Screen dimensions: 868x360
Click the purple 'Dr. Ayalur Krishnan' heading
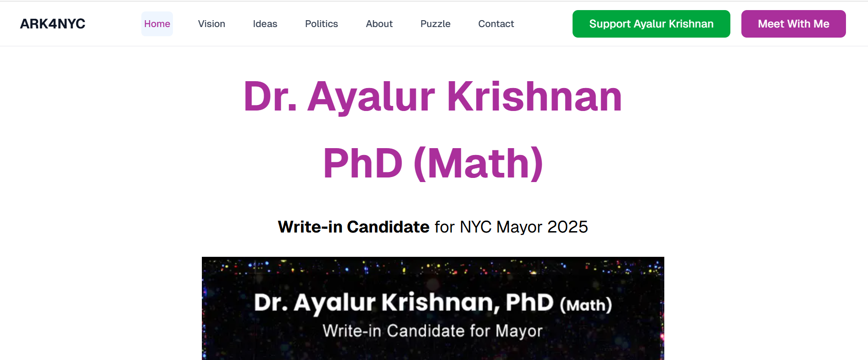[433, 97]
